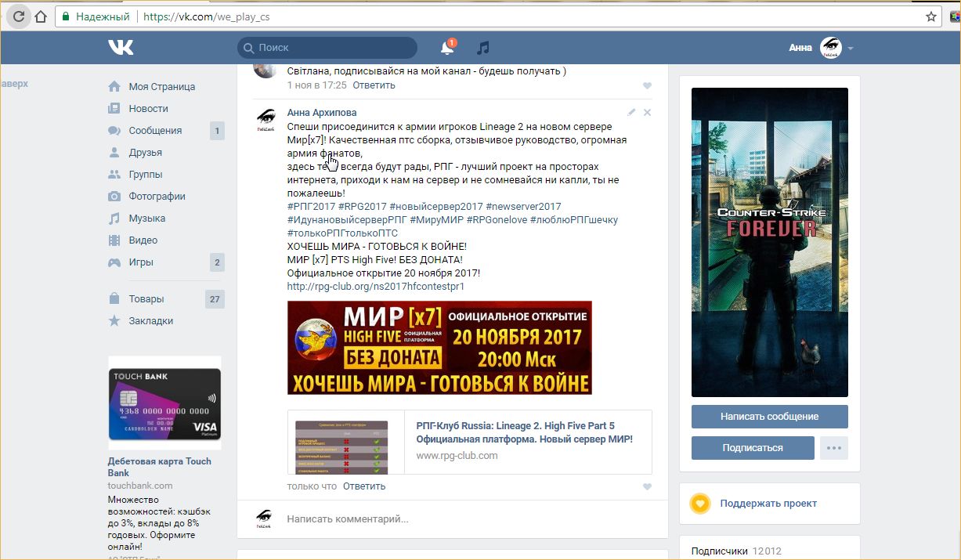The width and height of the screenshot is (961, 560).
Task: Click the Видео film icon
Action: click(114, 240)
